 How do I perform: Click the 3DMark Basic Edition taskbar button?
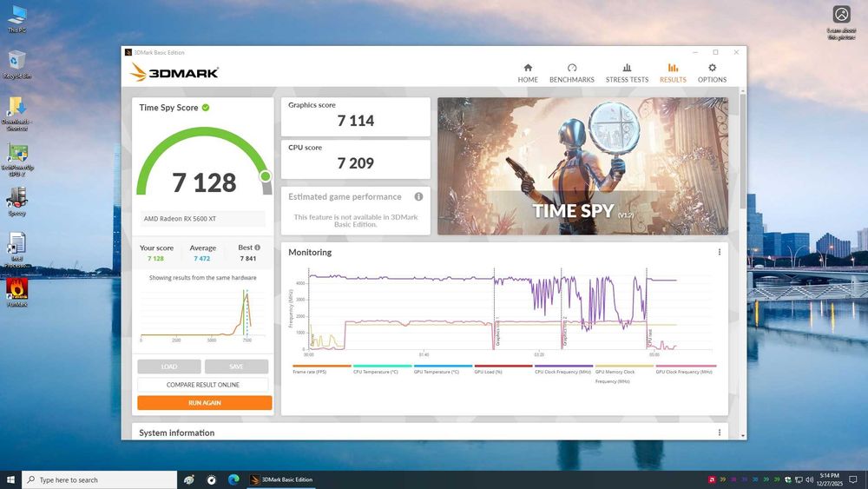tap(281, 479)
